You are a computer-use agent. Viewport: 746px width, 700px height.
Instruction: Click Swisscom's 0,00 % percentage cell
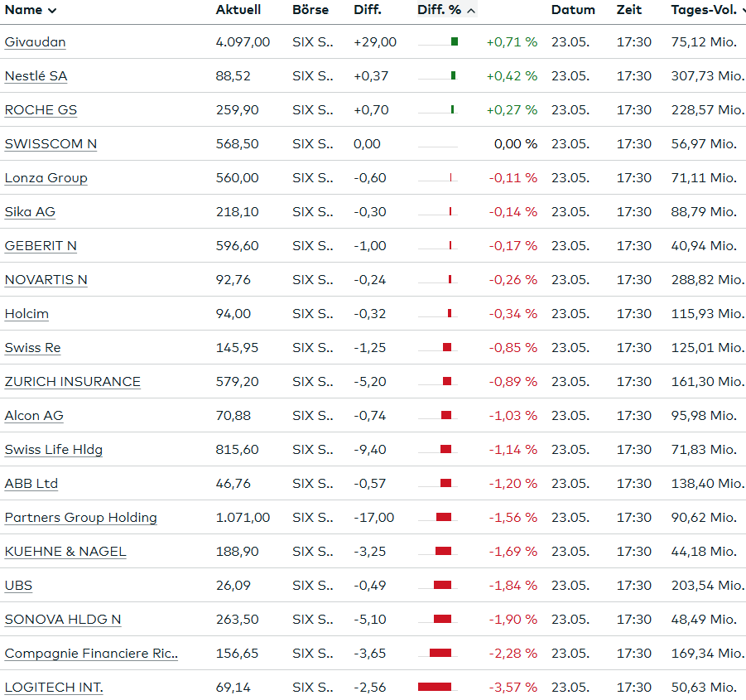pyautogui.click(x=516, y=143)
